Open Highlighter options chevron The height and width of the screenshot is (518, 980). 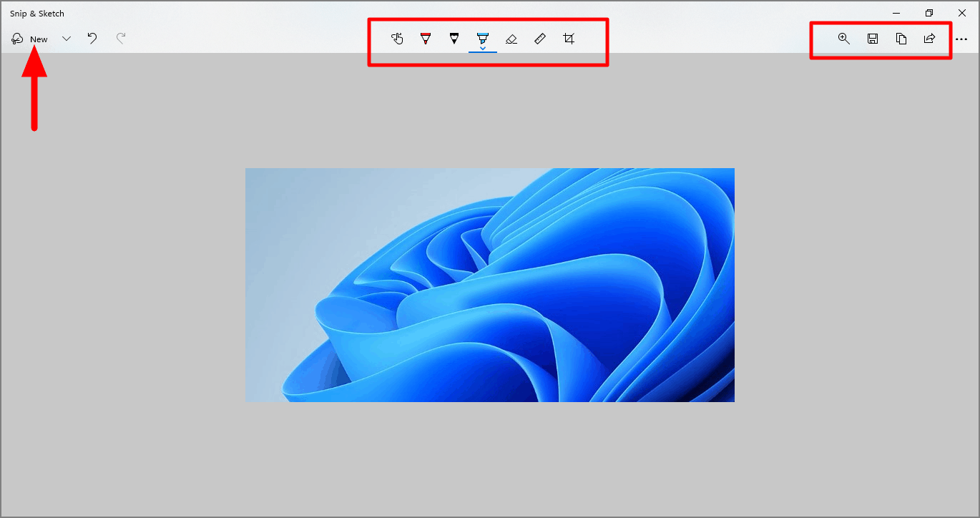(x=483, y=49)
